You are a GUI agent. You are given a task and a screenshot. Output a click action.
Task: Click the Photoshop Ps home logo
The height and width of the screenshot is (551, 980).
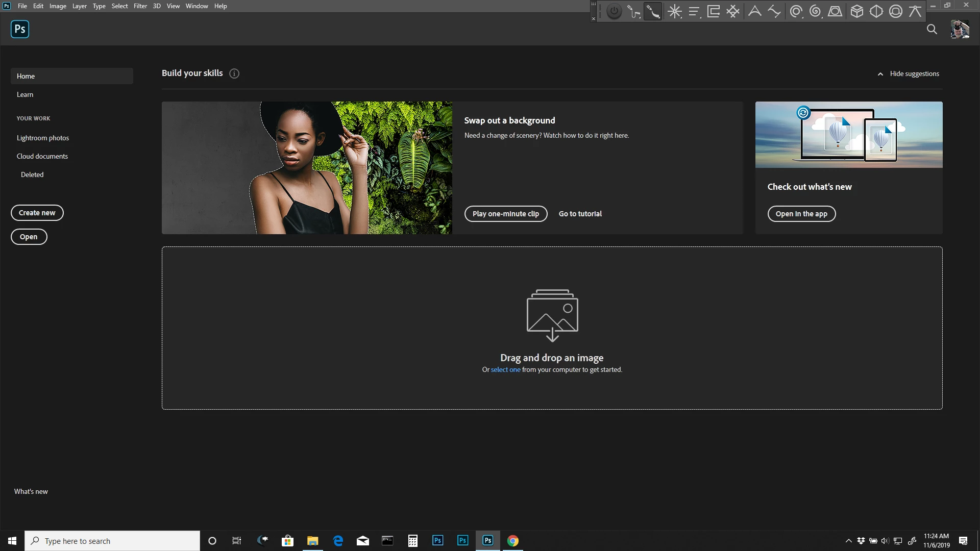coord(20,29)
